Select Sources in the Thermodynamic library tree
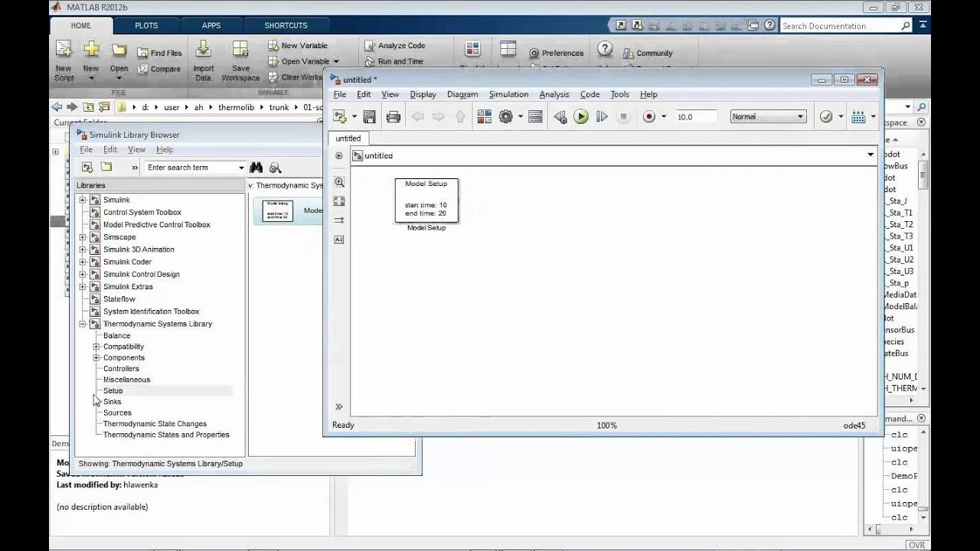 [x=117, y=412]
